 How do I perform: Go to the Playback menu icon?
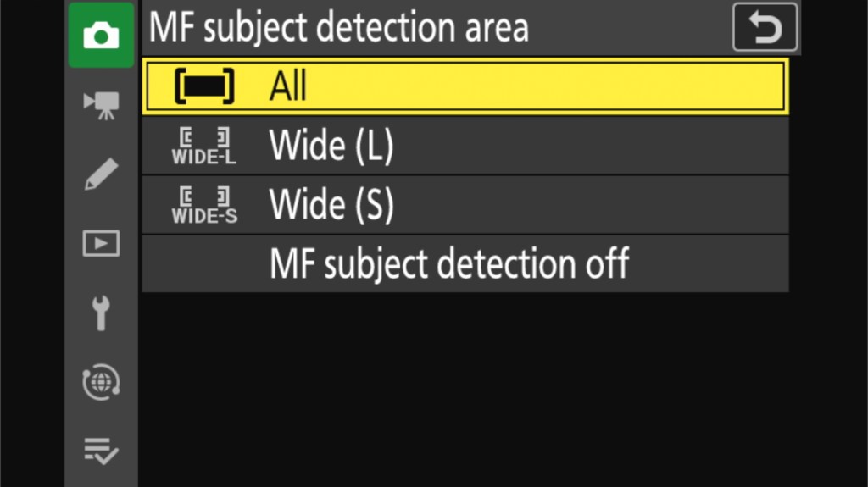(101, 243)
